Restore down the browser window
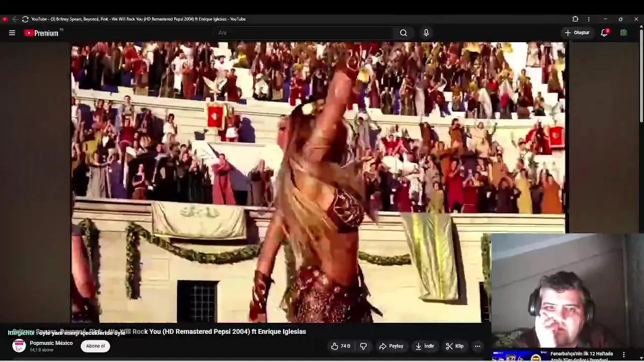The width and height of the screenshot is (644, 362). pyautogui.click(x=621, y=19)
